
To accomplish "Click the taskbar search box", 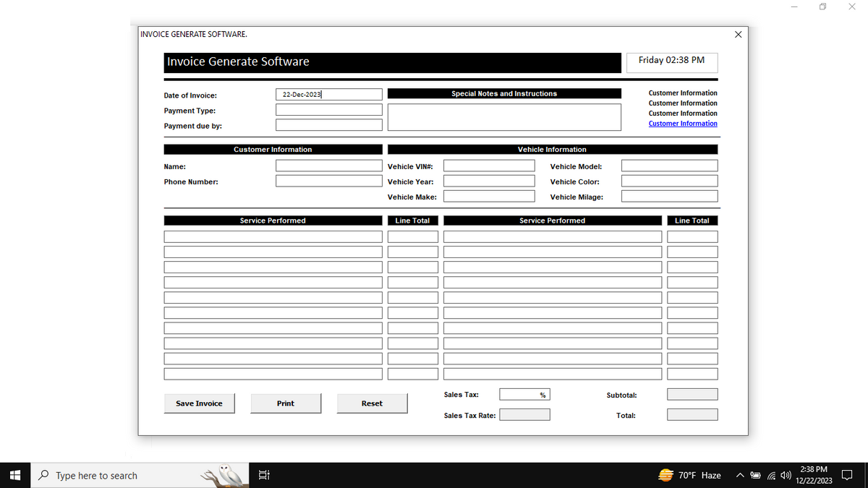I will [x=116, y=475].
